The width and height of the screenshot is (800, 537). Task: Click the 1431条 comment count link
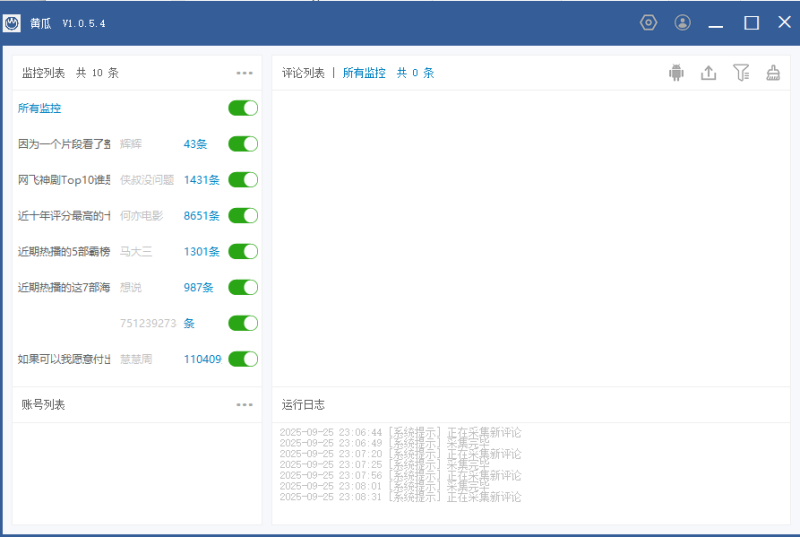point(201,180)
